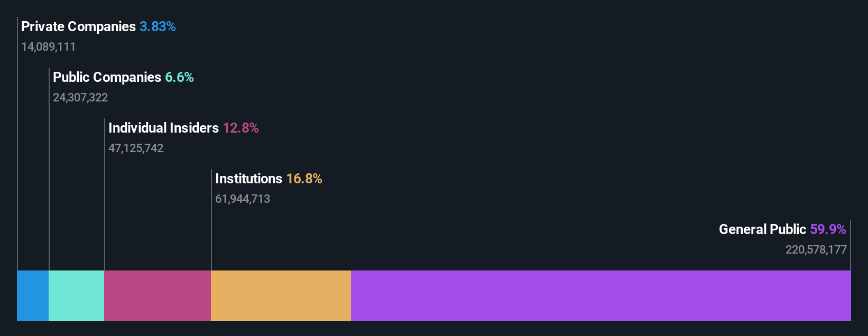
Task: Select the 220,578,177 share count
Action: tap(816, 250)
